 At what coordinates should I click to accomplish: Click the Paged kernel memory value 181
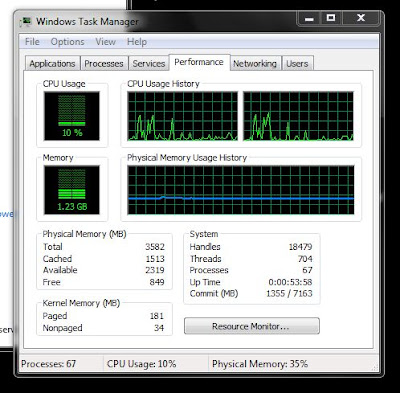tap(157, 316)
